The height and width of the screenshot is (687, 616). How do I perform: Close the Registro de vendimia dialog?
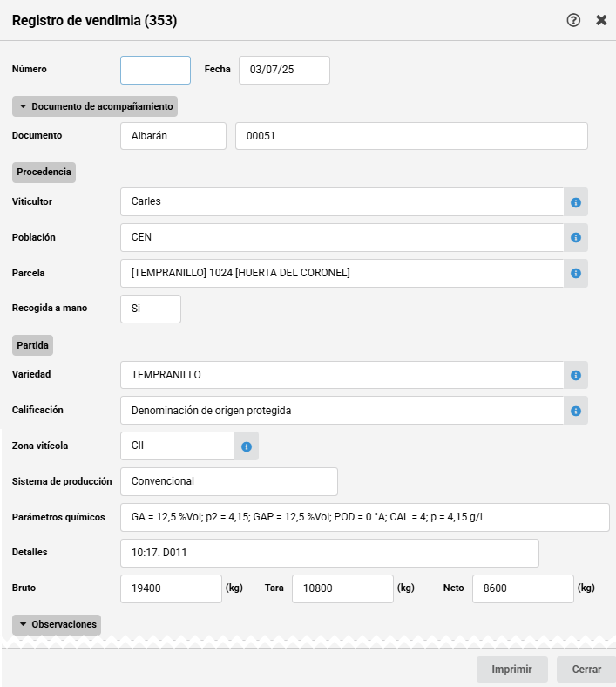click(601, 20)
